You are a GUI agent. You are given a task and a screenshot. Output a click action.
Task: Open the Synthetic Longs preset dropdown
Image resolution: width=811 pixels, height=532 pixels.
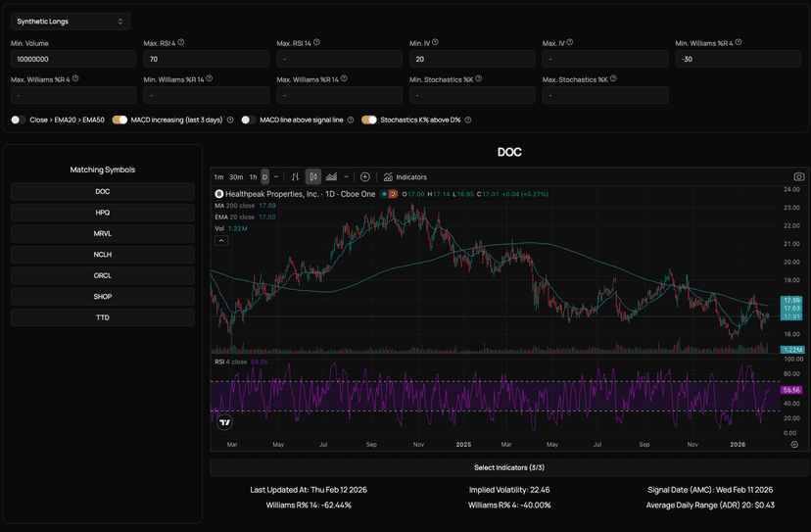[71, 22]
